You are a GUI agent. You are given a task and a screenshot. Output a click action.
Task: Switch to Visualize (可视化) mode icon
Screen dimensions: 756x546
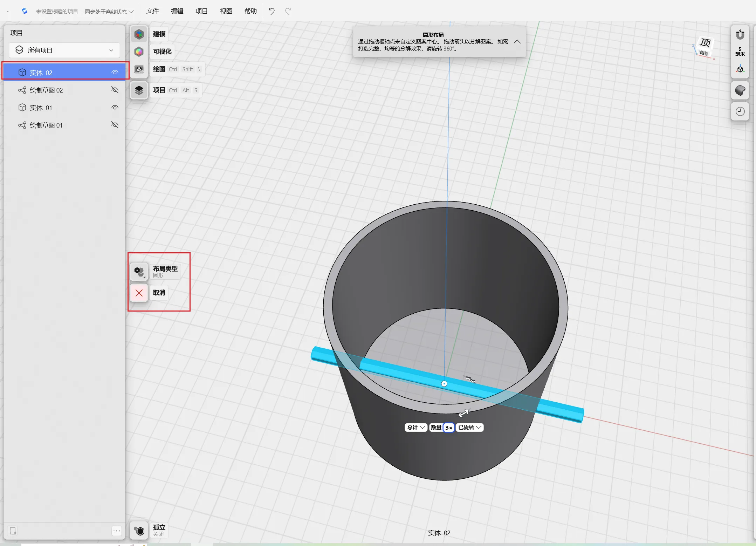click(x=139, y=52)
